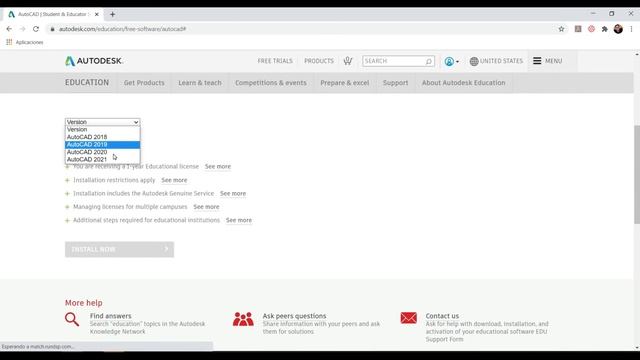Image resolution: width=640 pixels, height=360 pixels.
Task: Open Chrome three-dot menu
Action: [631, 29]
